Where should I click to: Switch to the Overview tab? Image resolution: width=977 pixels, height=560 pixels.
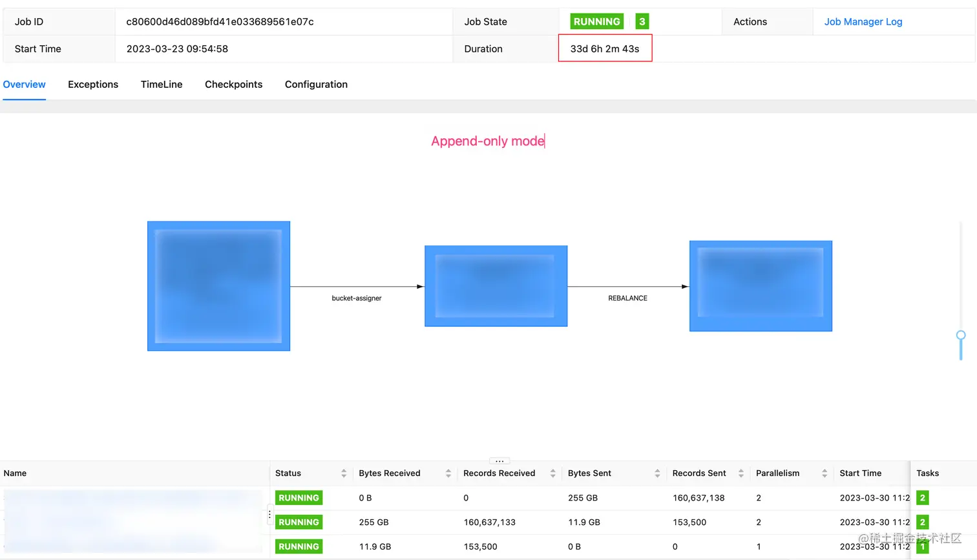(x=24, y=85)
